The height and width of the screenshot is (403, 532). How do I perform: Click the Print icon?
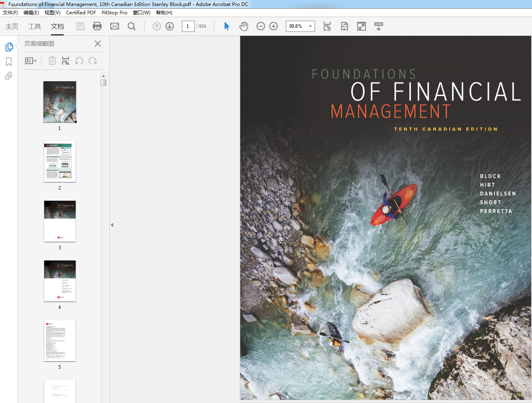pos(97,26)
